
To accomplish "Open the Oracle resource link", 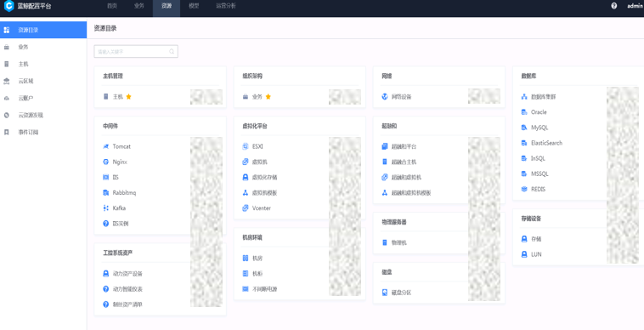I will tap(539, 111).
